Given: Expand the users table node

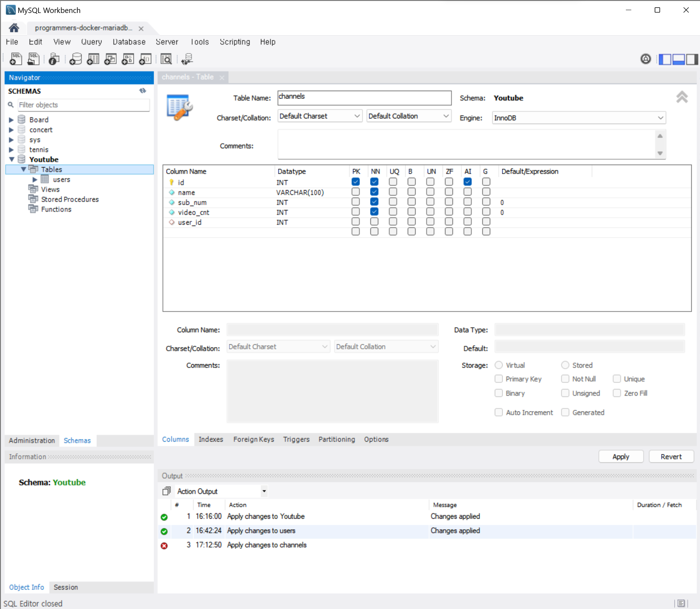Looking at the screenshot, I should tap(35, 179).
